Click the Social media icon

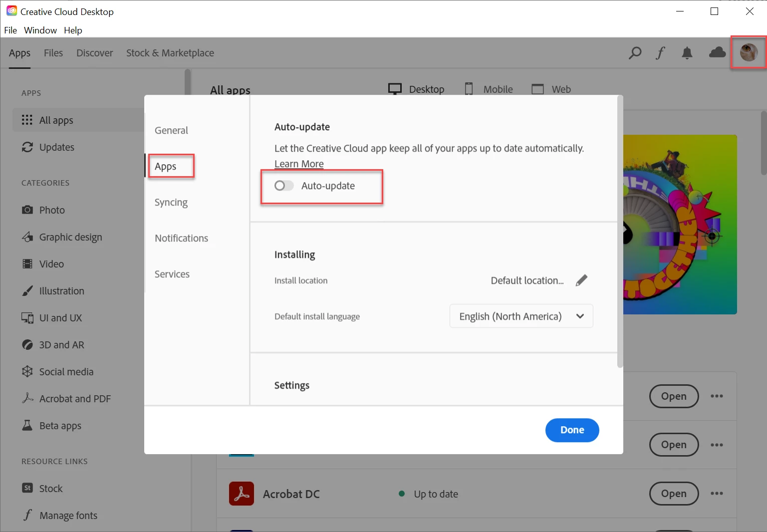click(27, 371)
